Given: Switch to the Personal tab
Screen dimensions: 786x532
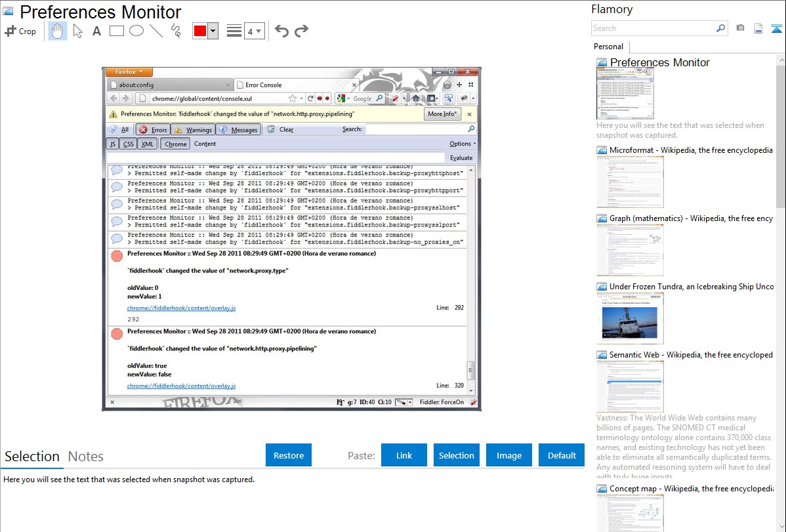Looking at the screenshot, I should tap(609, 47).
